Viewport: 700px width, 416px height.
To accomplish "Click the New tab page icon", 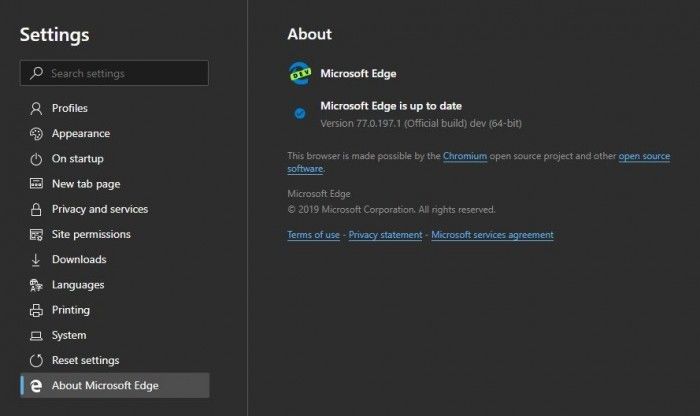I will pyautogui.click(x=36, y=183).
